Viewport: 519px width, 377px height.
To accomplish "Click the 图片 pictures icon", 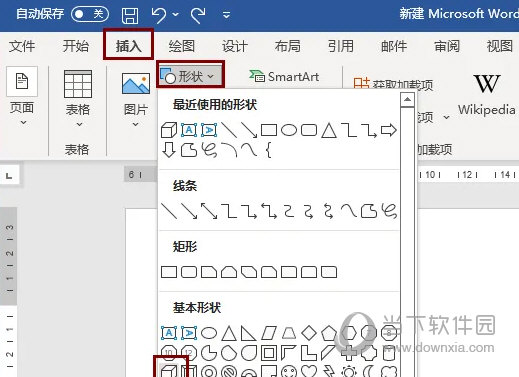I will [136, 99].
